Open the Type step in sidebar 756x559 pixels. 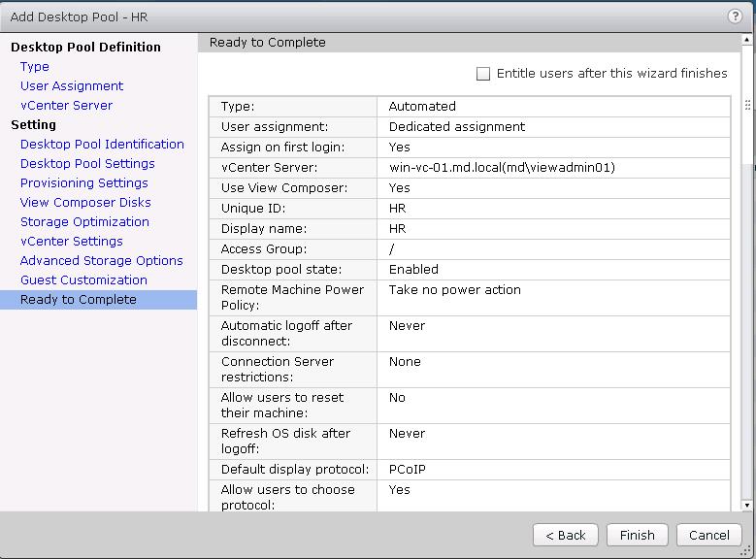35,67
